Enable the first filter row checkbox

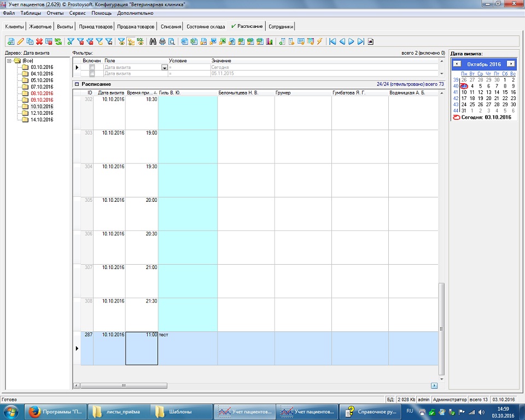[x=92, y=67]
